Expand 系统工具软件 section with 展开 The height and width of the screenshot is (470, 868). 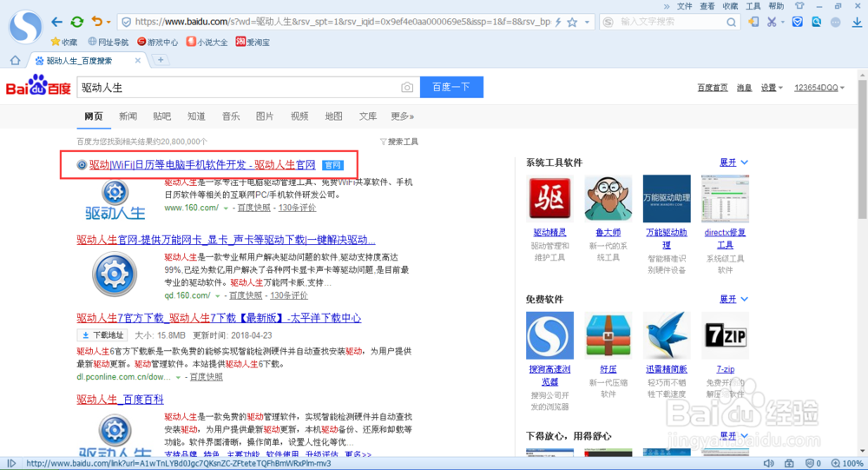[x=733, y=162]
